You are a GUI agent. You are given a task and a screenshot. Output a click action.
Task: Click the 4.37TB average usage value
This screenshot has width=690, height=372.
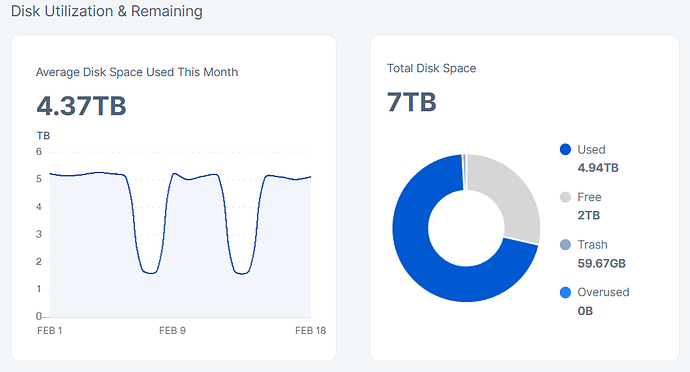point(81,106)
